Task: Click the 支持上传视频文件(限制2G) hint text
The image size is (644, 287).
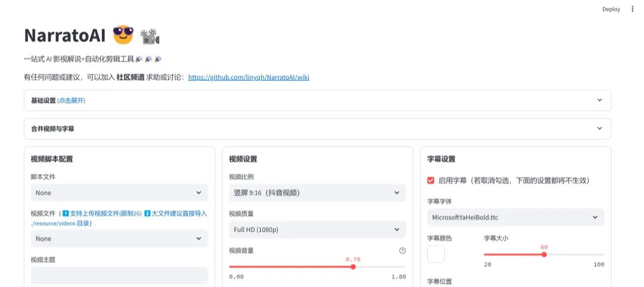Action: point(106,213)
